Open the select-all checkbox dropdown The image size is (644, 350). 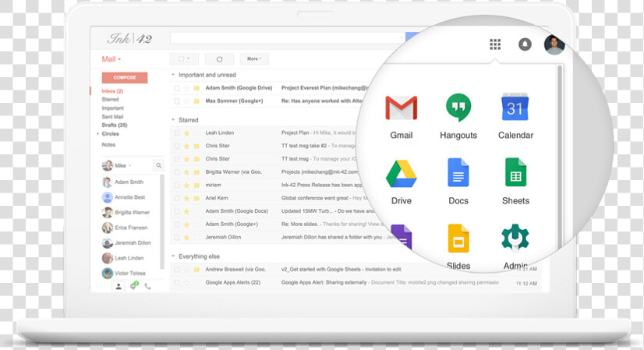184,59
